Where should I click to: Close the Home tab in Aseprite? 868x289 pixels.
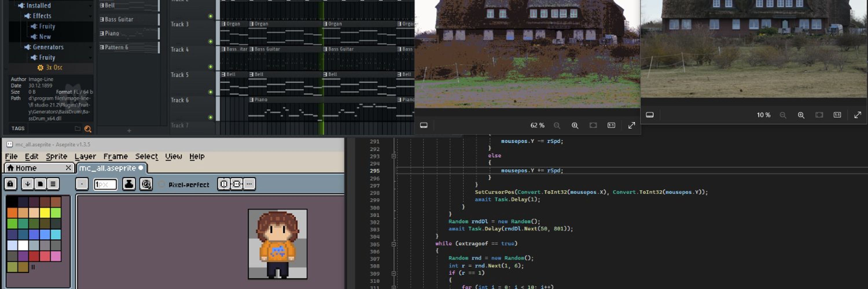[x=68, y=168]
